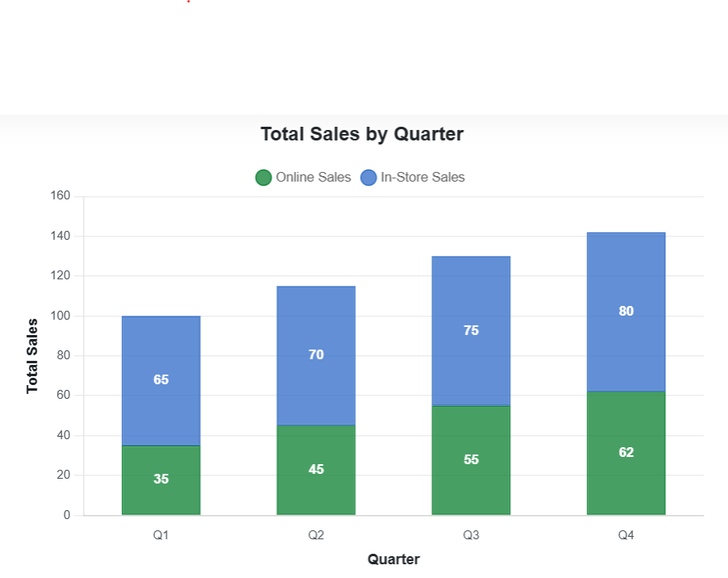Select the Q3 In-Store Sales bar labeled 75
The height and width of the screenshot is (578, 728).
pyautogui.click(x=471, y=331)
